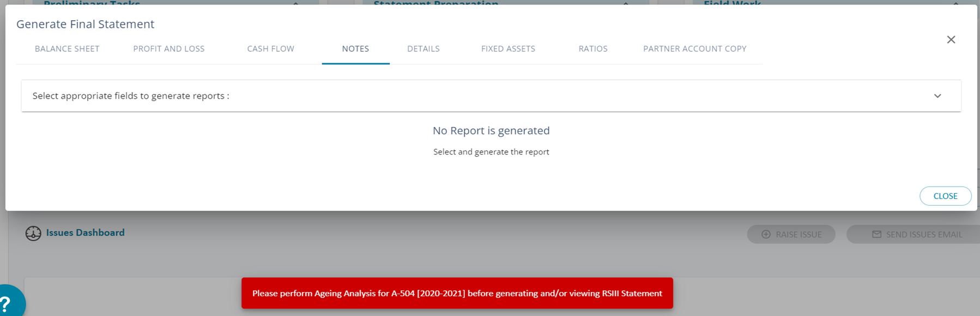The width and height of the screenshot is (980, 316).
Task: Close the Generate Final Statement dialog with X
Action: point(951,39)
